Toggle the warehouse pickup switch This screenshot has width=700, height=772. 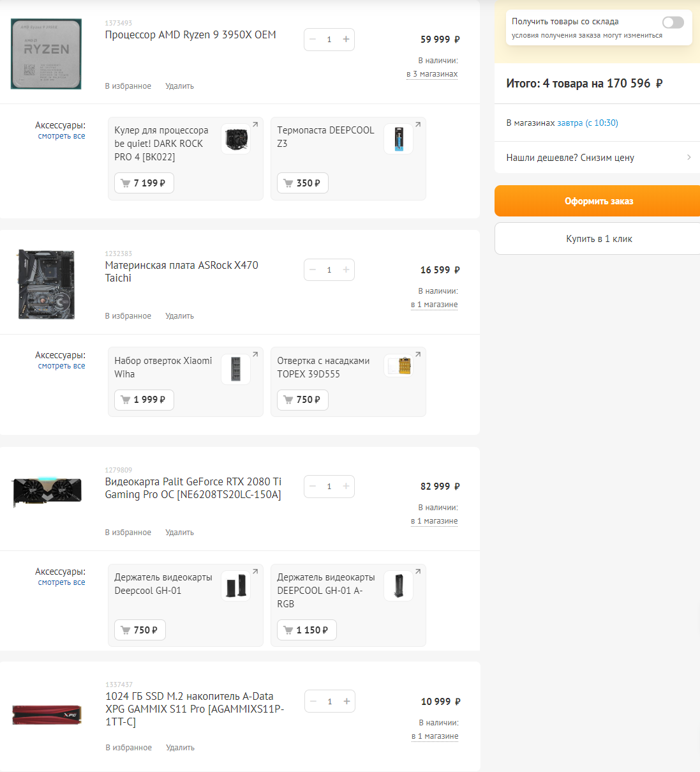pyautogui.click(x=673, y=23)
